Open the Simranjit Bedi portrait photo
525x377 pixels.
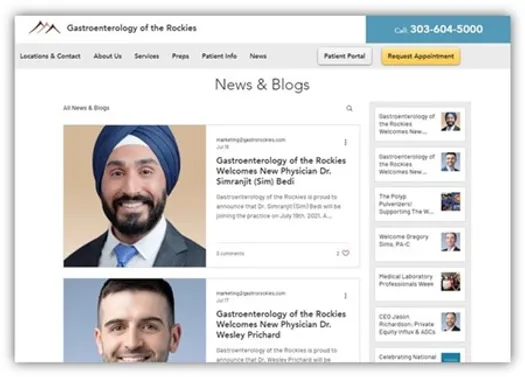coord(135,196)
